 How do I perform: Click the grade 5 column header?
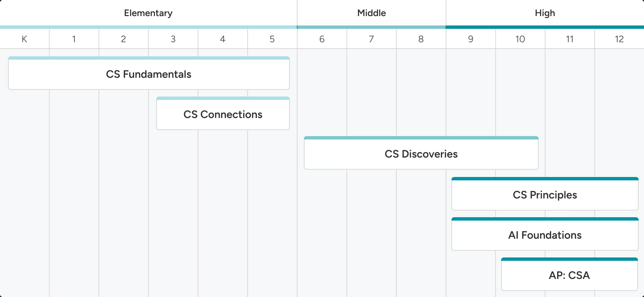point(272,39)
